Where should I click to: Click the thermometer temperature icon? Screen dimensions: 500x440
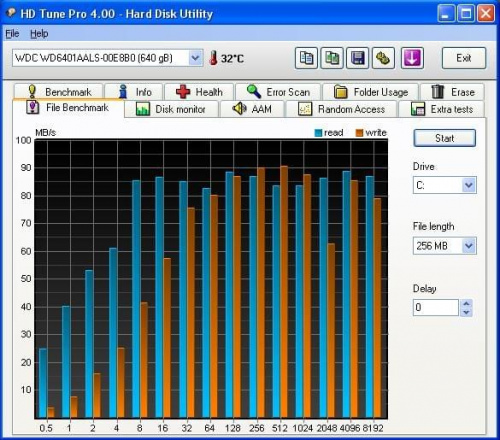coord(213,58)
